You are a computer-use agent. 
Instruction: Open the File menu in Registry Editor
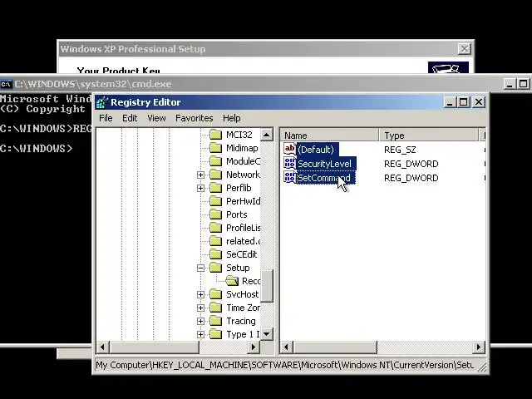coord(106,118)
